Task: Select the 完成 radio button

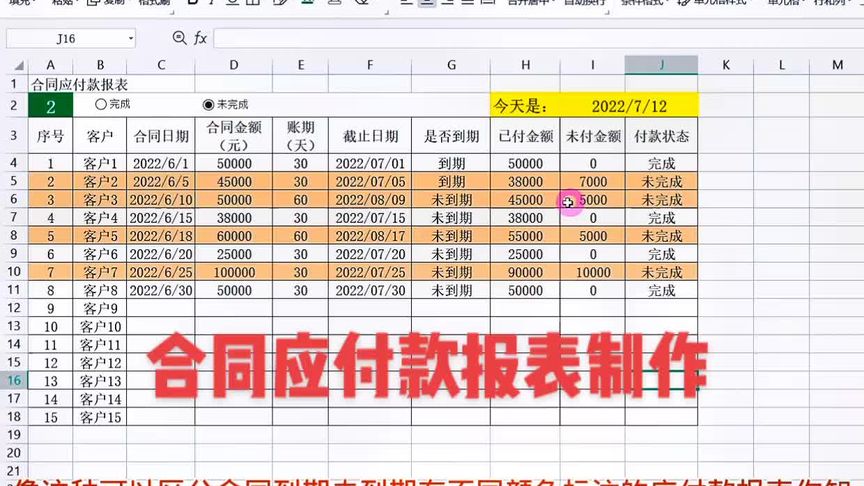Action: [100, 104]
